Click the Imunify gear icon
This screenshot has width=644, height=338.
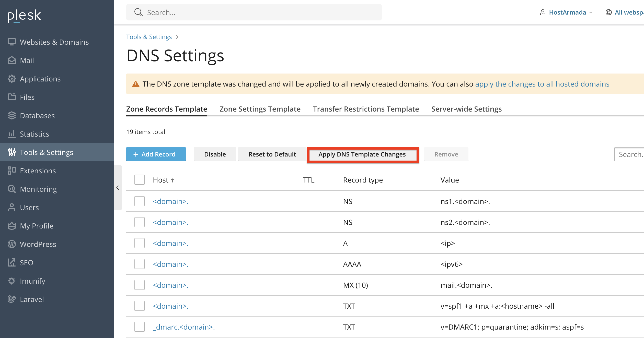pyautogui.click(x=12, y=281)
